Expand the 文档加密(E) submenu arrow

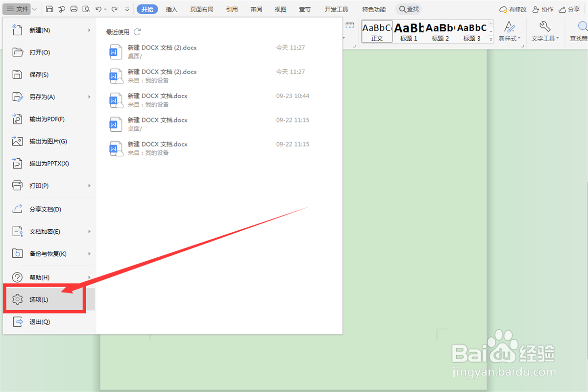click(89, 231)
